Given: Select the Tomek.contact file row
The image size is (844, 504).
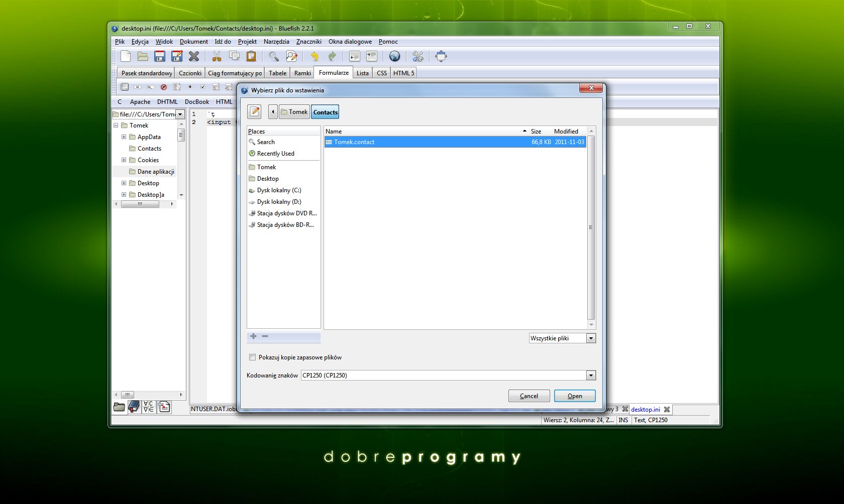Looking at the screenshot, I should click(455, 142).
